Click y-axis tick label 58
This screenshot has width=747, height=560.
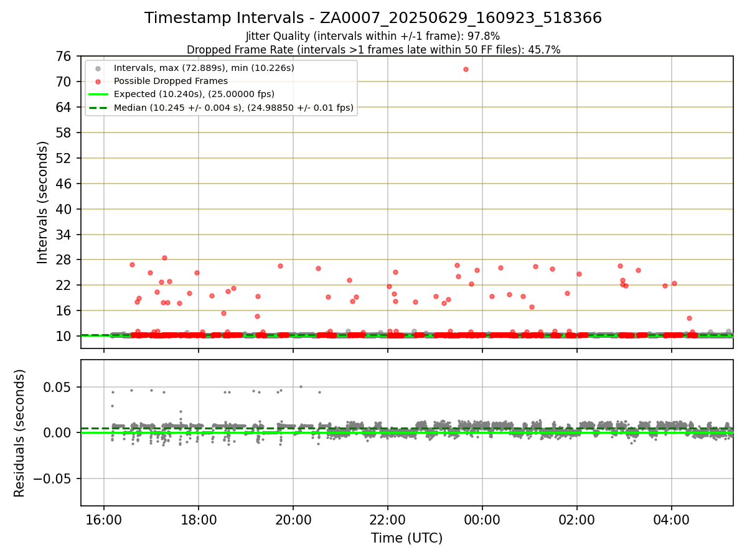63,133
